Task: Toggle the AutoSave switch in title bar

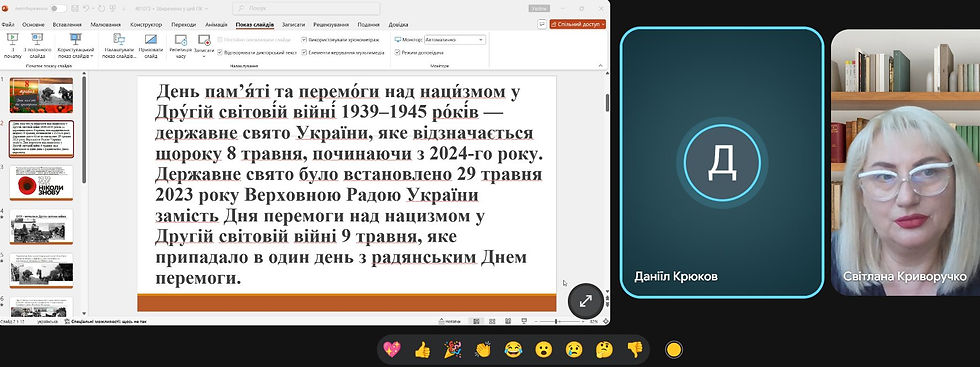Action: [58, 8]
